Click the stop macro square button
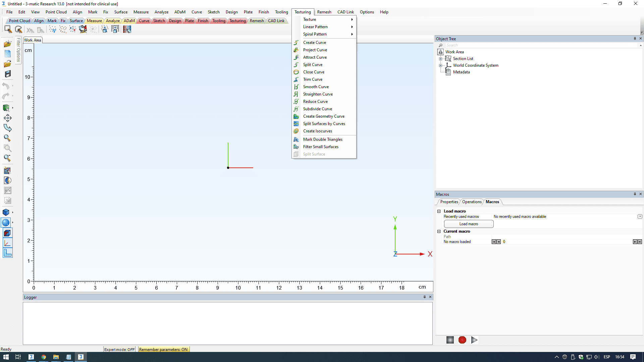Image resolution: width=644 pixels, height=362 pixels. (x=450, y=340)
